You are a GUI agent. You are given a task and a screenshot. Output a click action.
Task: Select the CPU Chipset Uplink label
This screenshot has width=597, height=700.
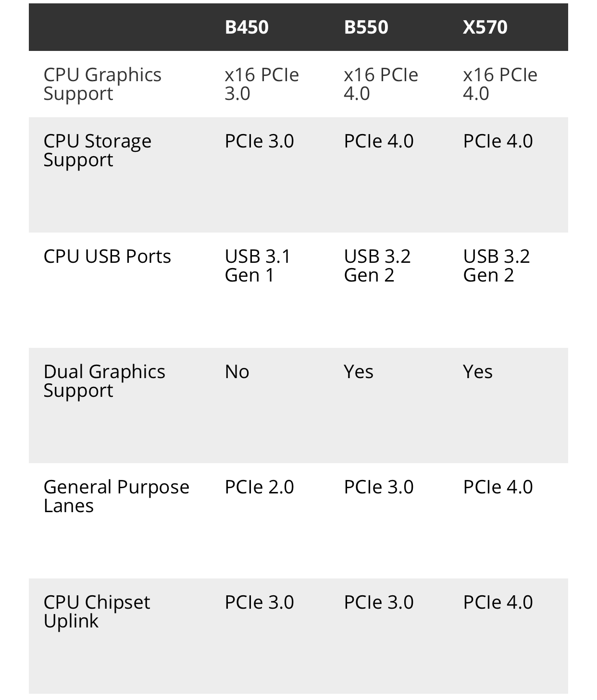point(97,612)
